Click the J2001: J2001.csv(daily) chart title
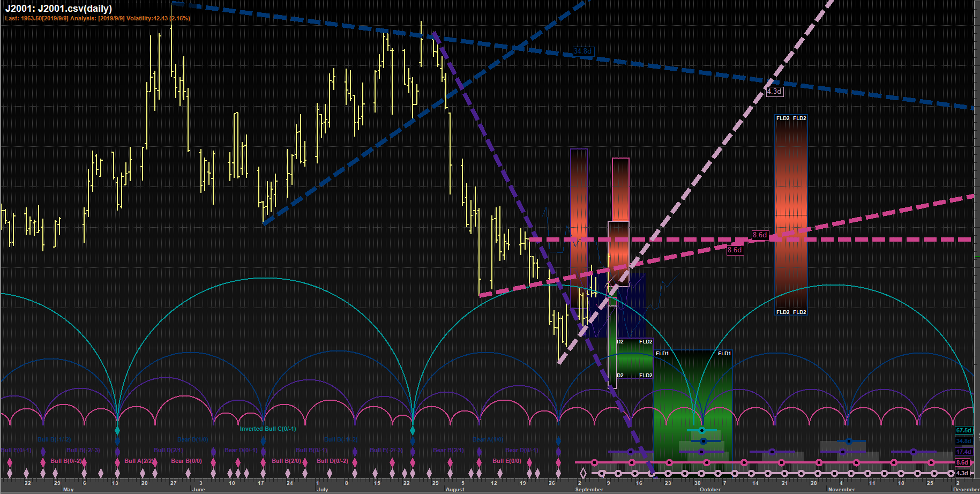The height and width of the screenshot is (494, 980). point(58,9)
